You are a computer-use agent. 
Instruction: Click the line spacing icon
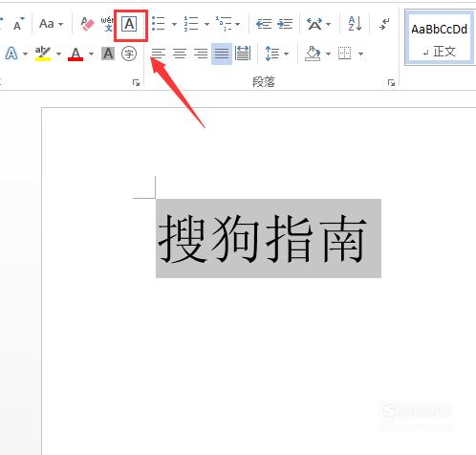[x=272, y=54]
